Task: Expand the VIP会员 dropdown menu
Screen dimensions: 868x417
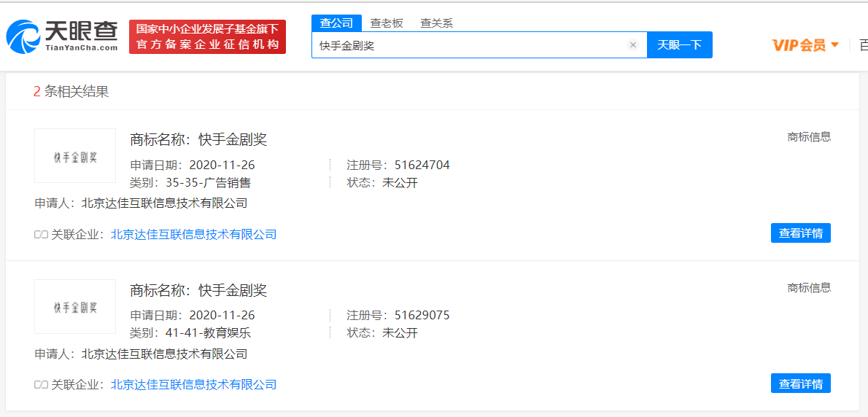Action: [805, 45]
